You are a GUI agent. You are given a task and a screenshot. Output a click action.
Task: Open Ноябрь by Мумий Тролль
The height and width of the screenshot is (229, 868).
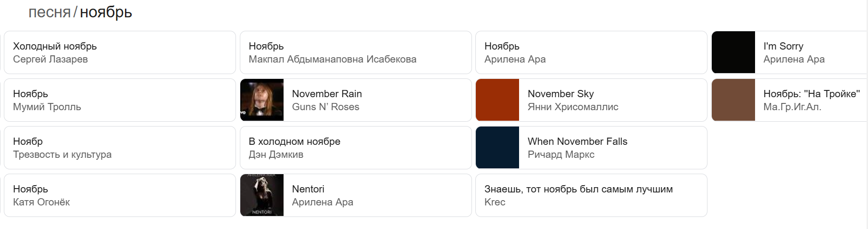point(120,100)
